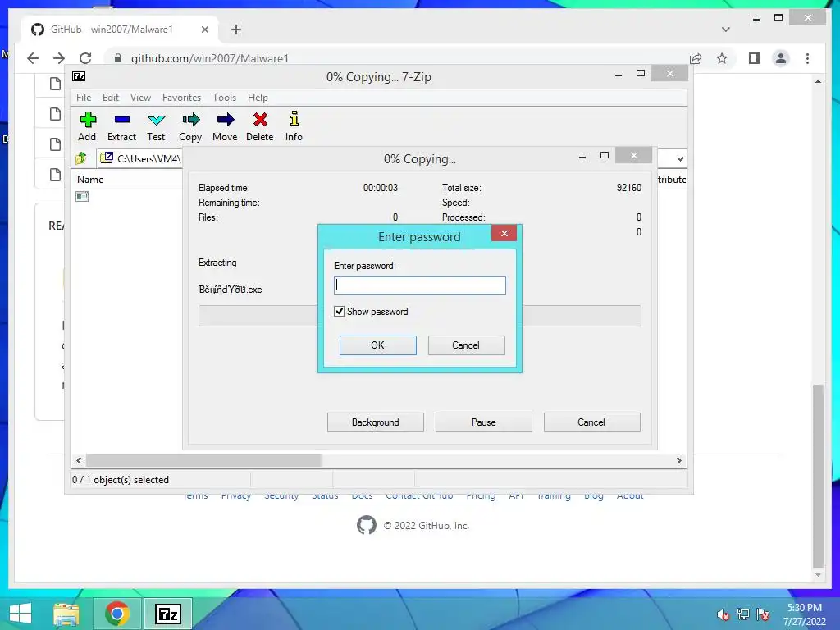Open the File menu in 7-Zip
The height and width of the screenshot is (630, 840).
pos(84,98)
